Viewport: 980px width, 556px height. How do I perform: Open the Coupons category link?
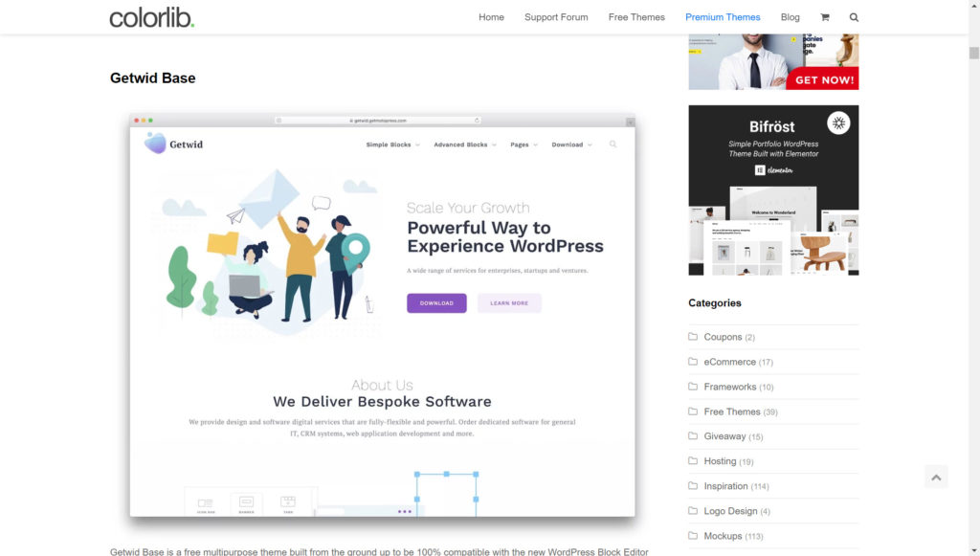tap(723, 337)
